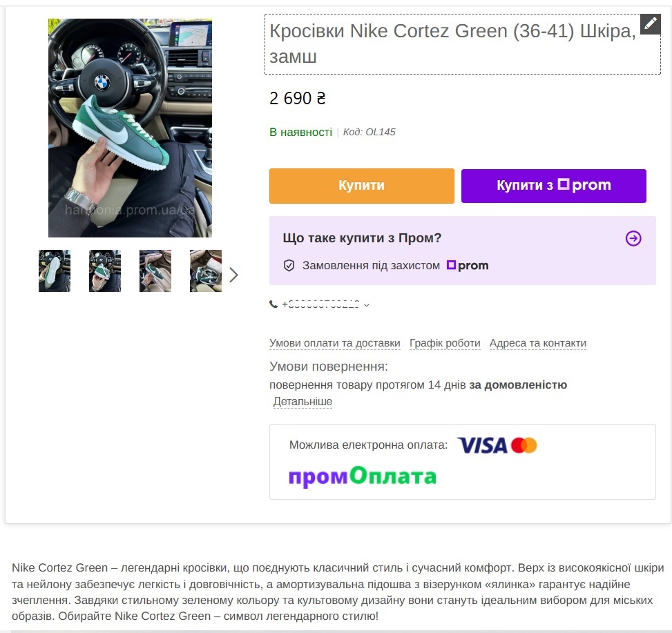Open Умови оплати та доставки

pos(335,344)
